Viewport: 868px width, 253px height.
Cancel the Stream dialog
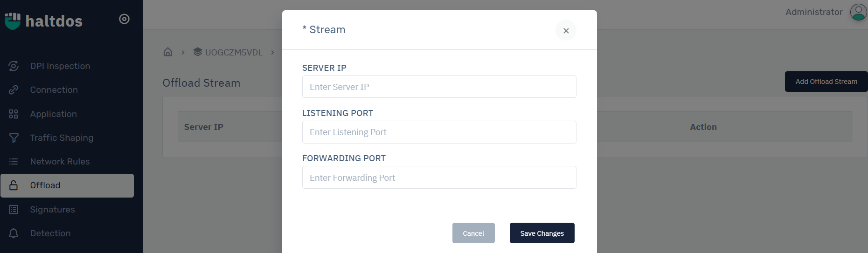(473, 233)
